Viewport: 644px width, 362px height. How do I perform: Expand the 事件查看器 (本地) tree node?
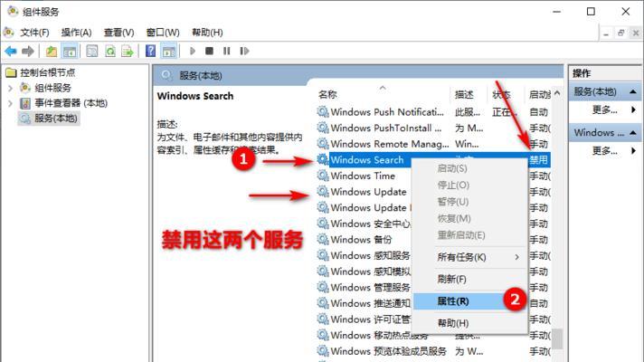(11, 103)
